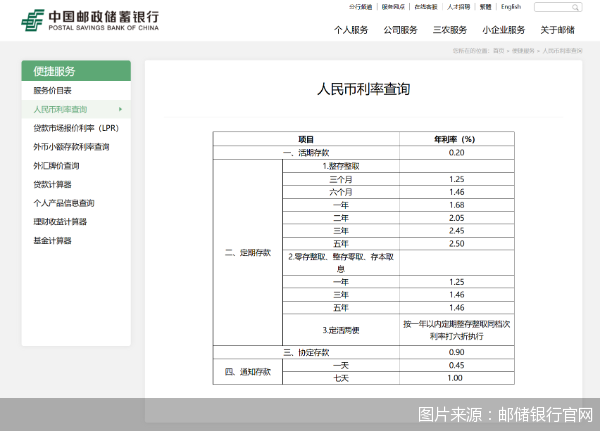Click 首页 in the breadcrumb
This screenshot has width=600, height=431.
click(499, 51)
